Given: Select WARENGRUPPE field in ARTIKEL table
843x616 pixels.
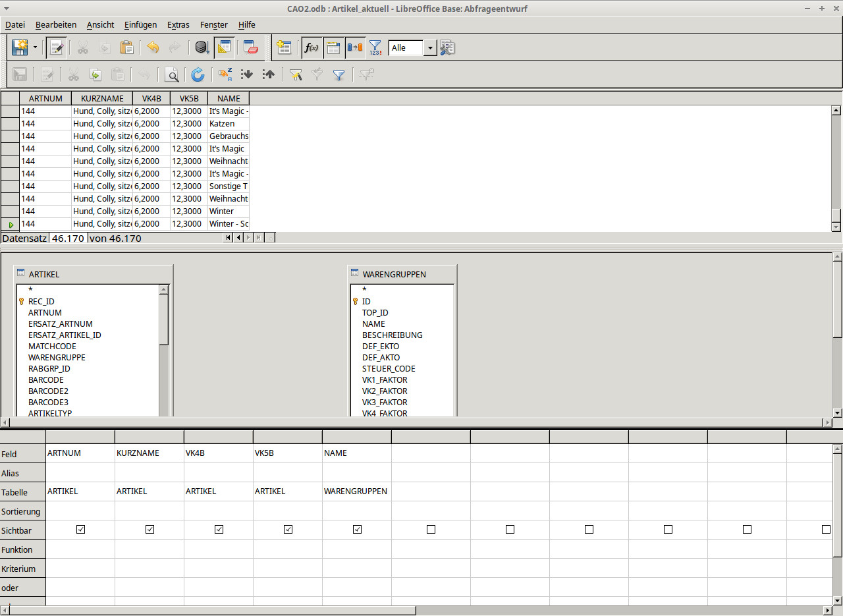Looking at the screenshot, I should [57, 357].
